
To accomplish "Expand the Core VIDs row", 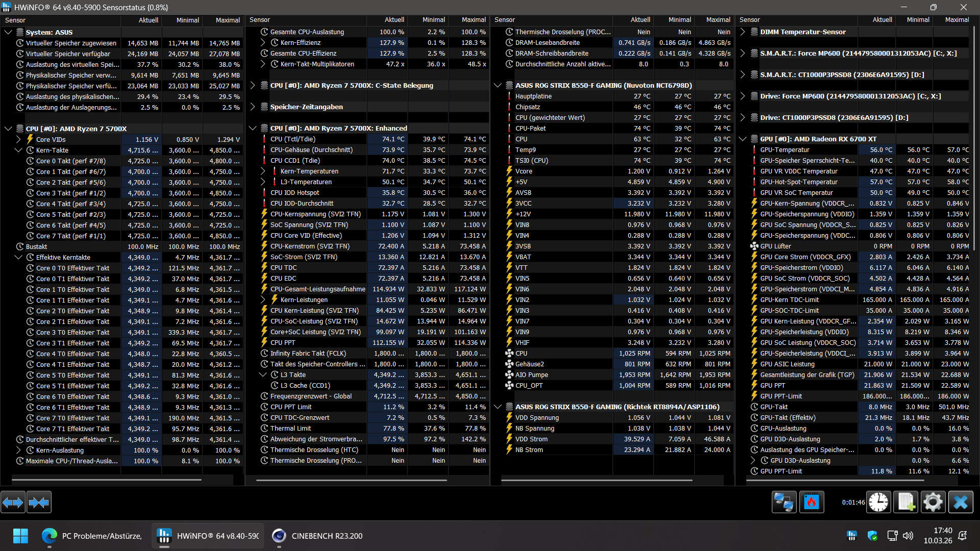I will pyautogui.click(x=18, y=139).
